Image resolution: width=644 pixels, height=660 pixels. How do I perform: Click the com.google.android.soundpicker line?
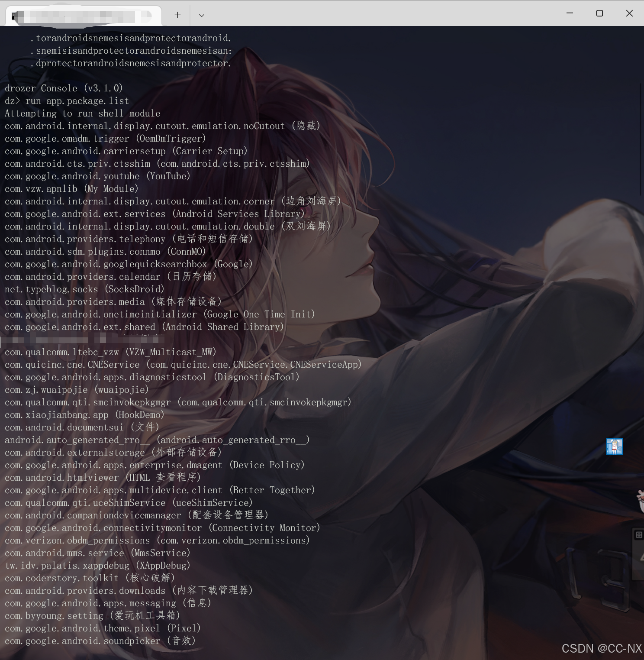[x=100, y=641]
